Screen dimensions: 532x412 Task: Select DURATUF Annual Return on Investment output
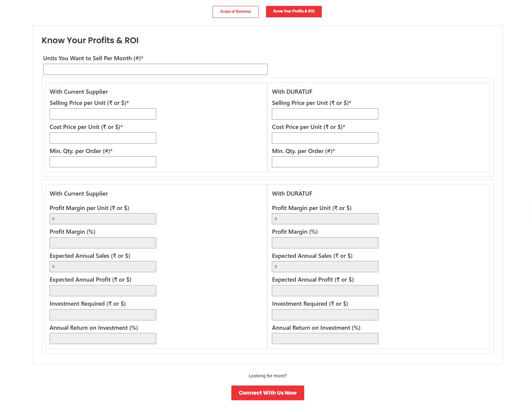(x=325, y=339)
